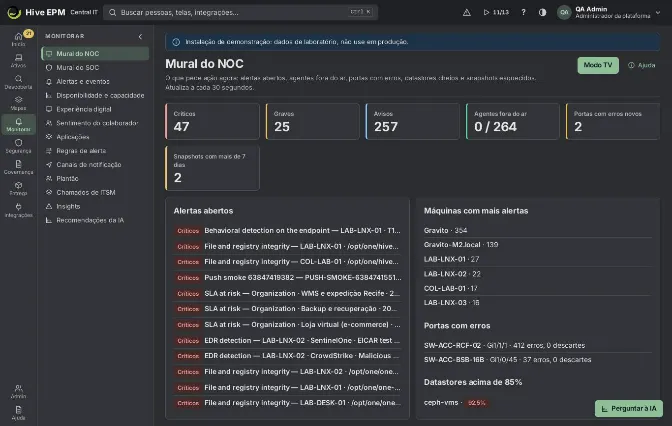Toggle the dark/light theme contrast icon
This screenshot has height=426, width=672.
pos(542,12)
